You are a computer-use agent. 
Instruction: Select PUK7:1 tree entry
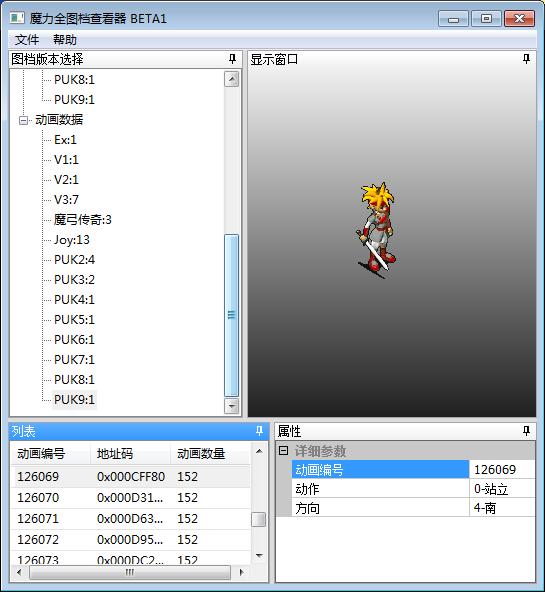click(x=74, y=360)
